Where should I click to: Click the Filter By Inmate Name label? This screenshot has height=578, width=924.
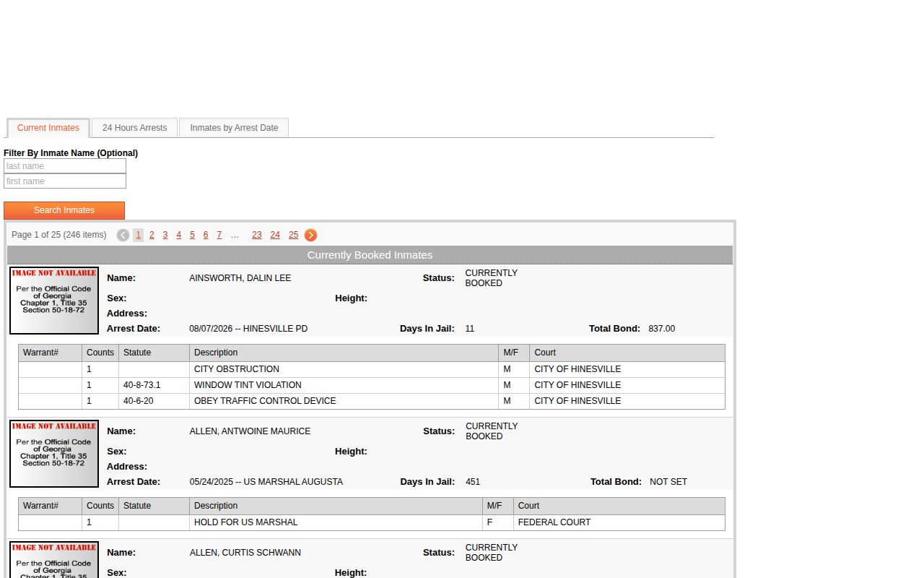click(x=71, y=153)
